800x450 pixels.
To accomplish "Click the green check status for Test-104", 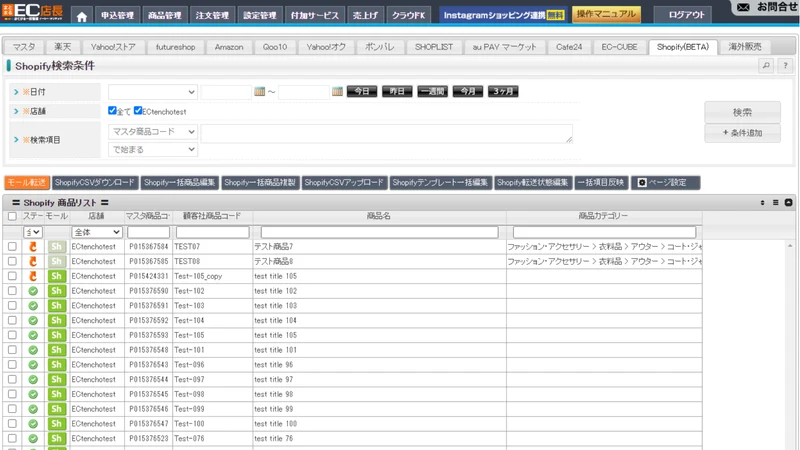I will 33,320.
